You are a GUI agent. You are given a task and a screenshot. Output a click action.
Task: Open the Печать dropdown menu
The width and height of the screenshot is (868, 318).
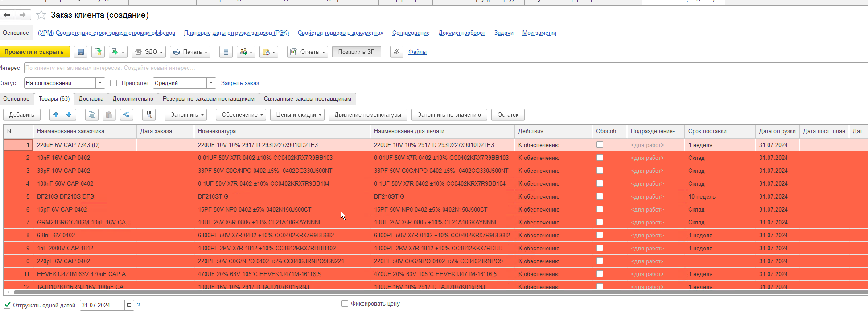click(x=190, y=52)
